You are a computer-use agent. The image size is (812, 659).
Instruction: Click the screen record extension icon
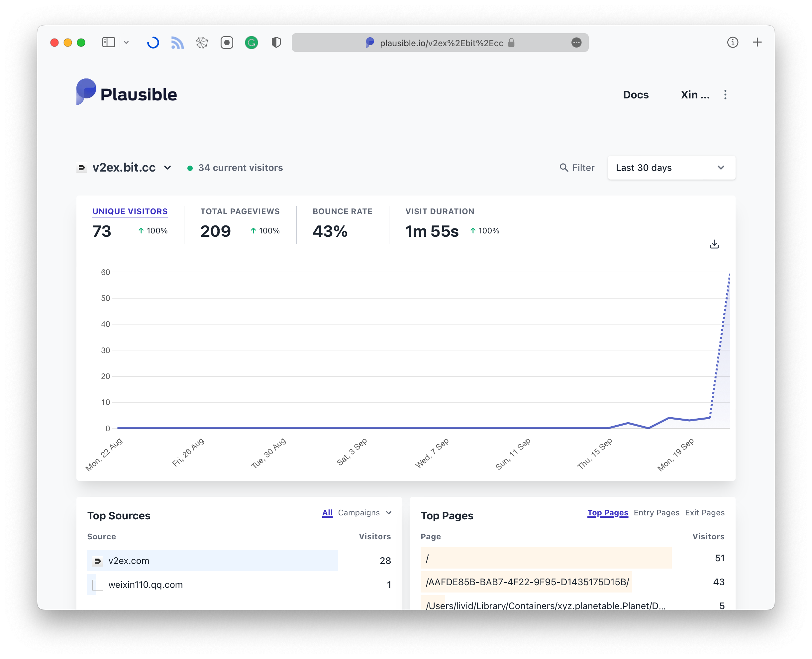coord(227,43)
